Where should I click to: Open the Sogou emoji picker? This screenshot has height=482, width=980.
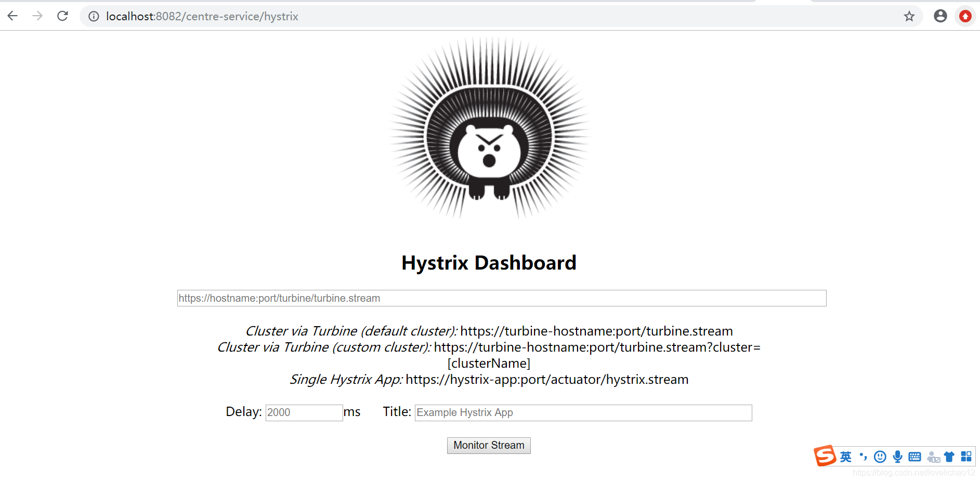point(880,457)
